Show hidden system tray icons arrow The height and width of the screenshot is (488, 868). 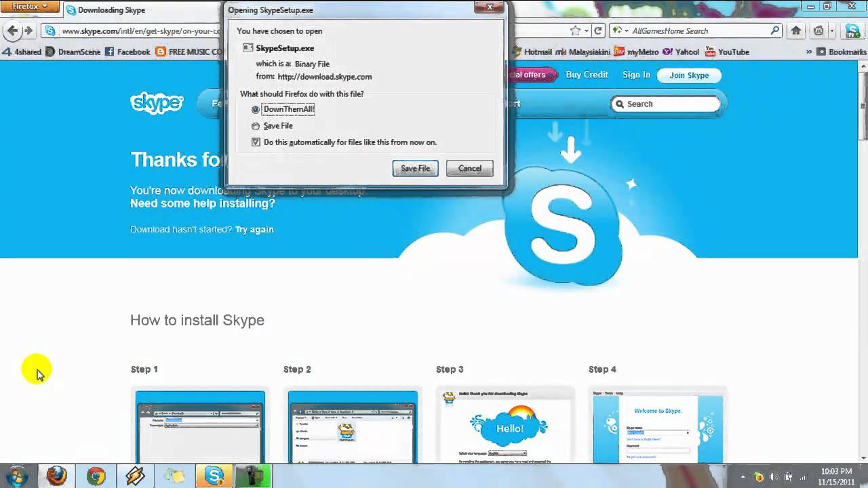[x=744, y=476]
